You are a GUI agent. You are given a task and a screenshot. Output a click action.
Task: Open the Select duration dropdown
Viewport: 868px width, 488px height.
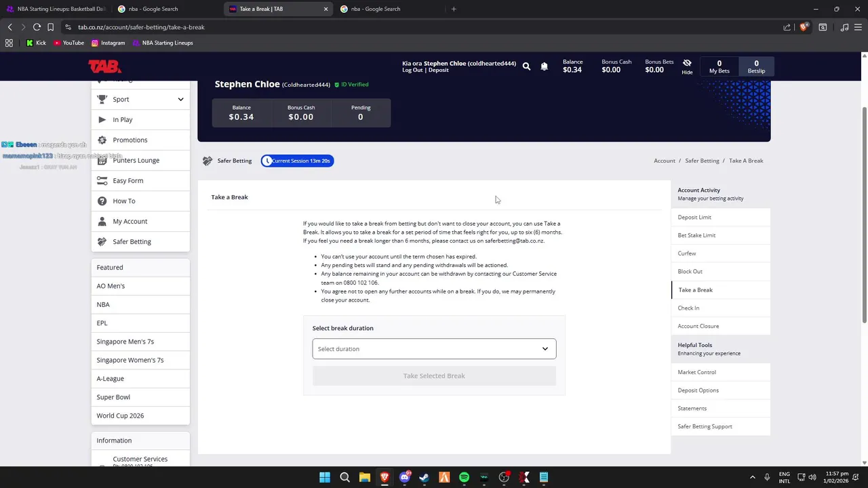point(434,349)
